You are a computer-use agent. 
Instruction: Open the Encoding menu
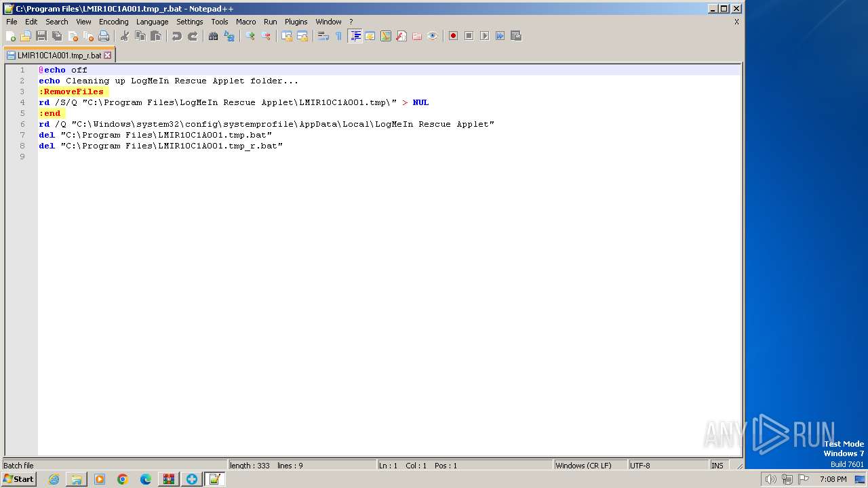113,22
